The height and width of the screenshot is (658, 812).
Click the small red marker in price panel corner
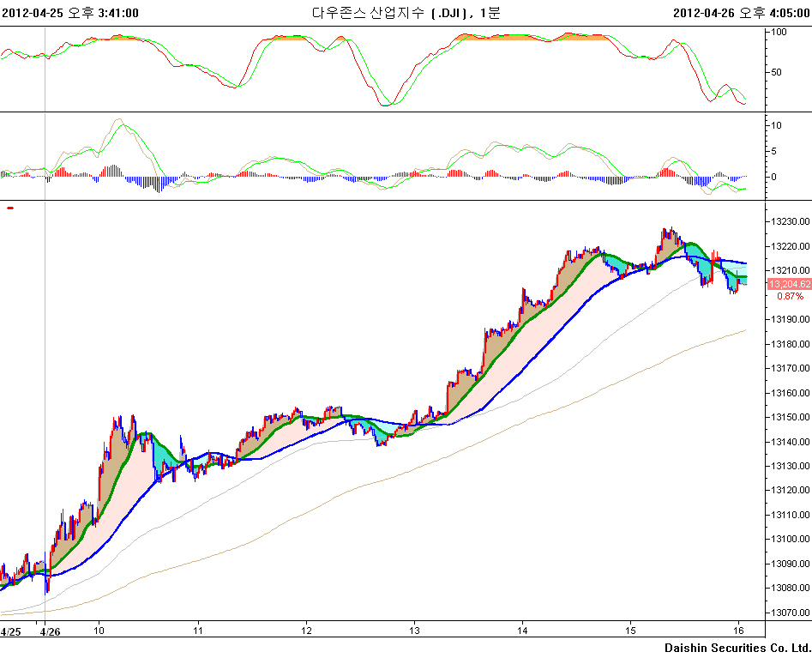coord(10,208)
